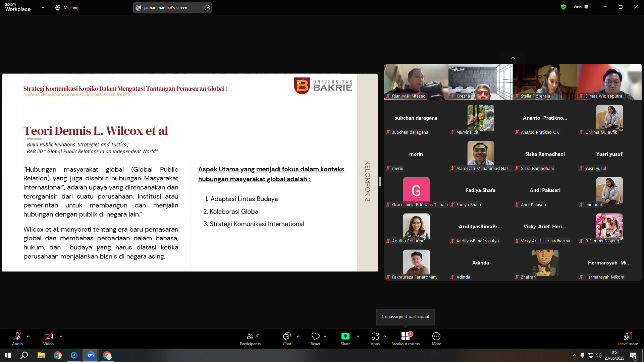The width and height of the screenshot is (644, 362).
Task: Open File Explorer from the taskbar
Action: tap(41, 355)
